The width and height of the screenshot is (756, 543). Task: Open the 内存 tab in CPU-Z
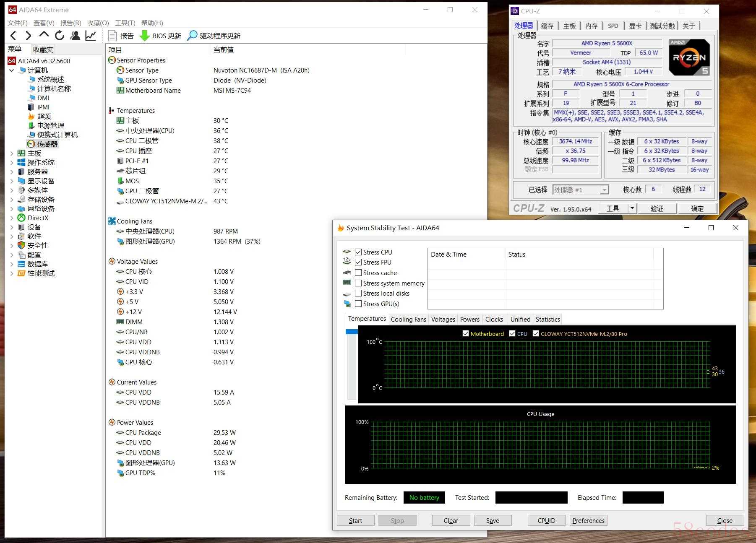pos(591,26)
